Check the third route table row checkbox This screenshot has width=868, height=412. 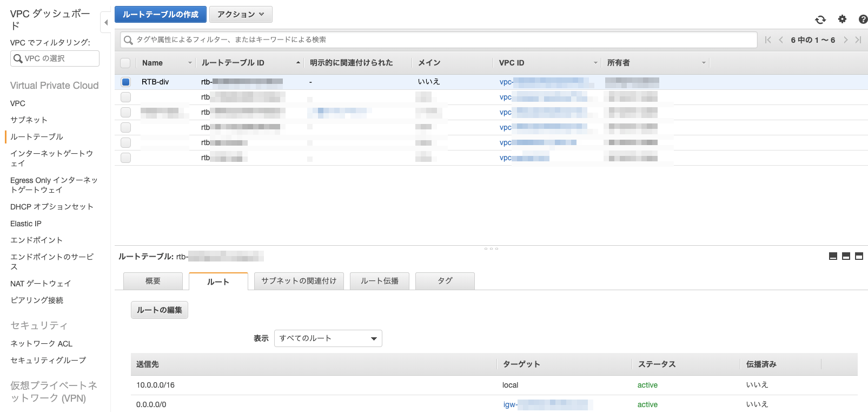pos(125,112)
